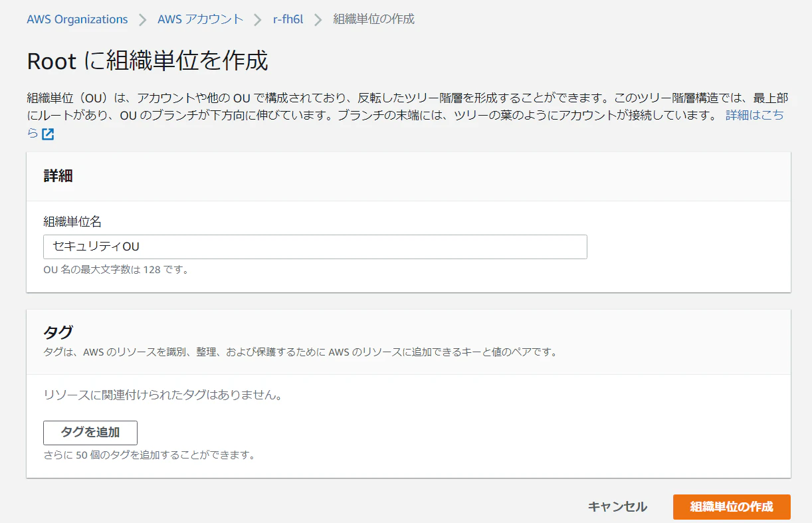Image resolution: width=812 pixels, height=523 pixels.
Task: Click the さらに 50 個のタグ hint text
Action: (x=150, y=456)
